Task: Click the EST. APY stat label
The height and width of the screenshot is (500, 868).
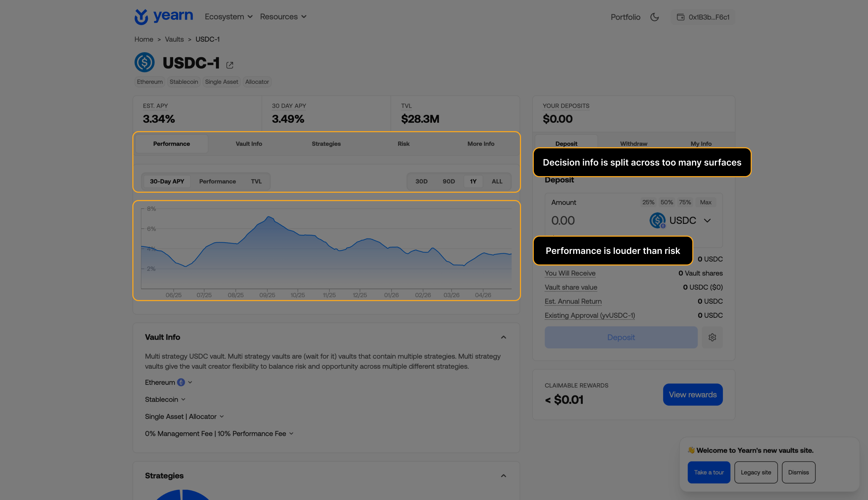Action: click(155, 106)
